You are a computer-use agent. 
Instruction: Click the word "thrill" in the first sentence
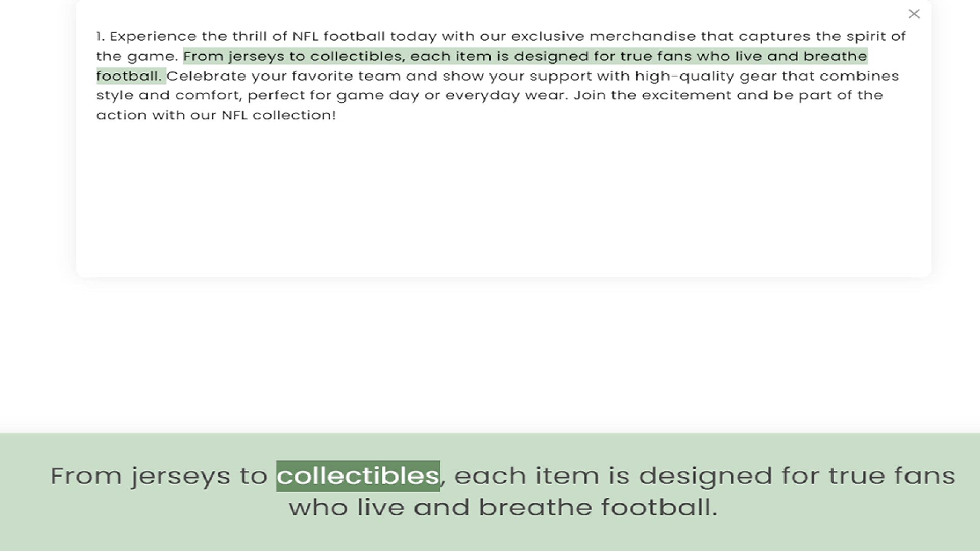250,36
